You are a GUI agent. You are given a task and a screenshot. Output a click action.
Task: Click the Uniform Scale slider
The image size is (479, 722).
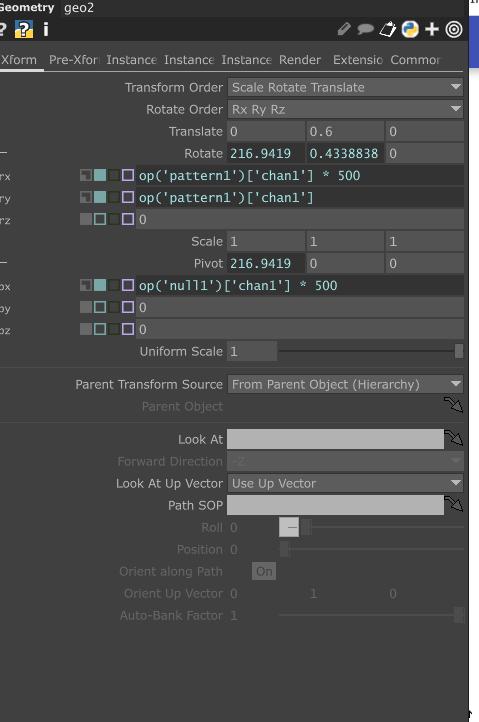click(x=370, y=351)
